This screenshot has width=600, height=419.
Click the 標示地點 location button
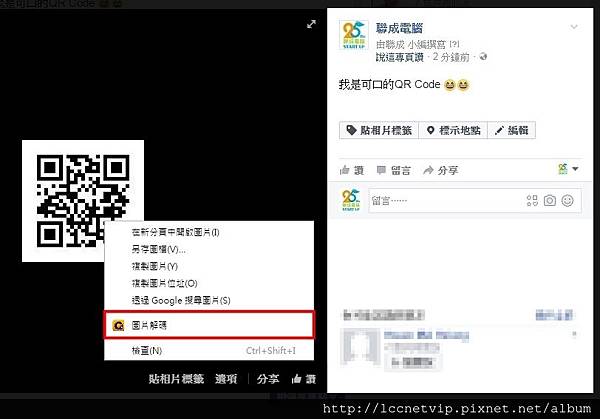tap(453, 130)
